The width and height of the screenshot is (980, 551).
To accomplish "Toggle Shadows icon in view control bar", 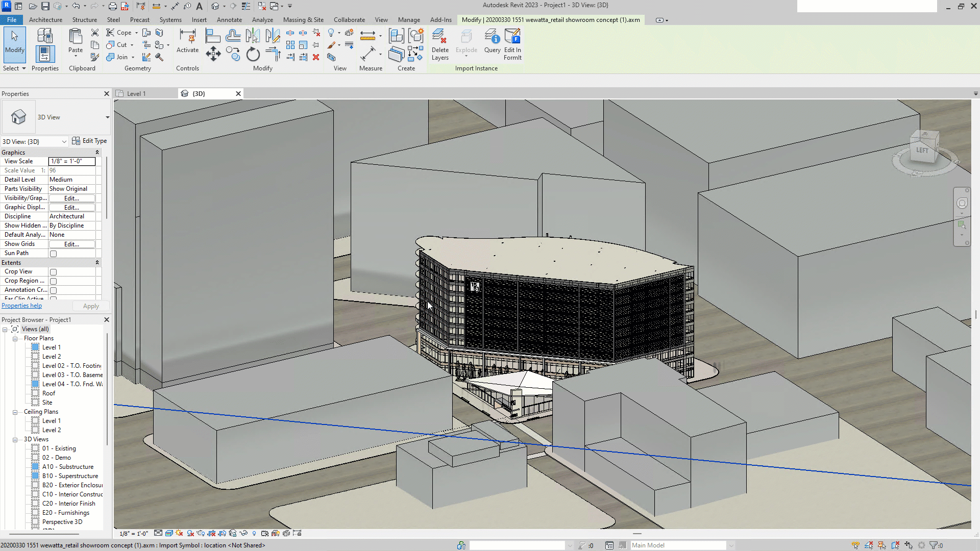I will tap(190, 533).
